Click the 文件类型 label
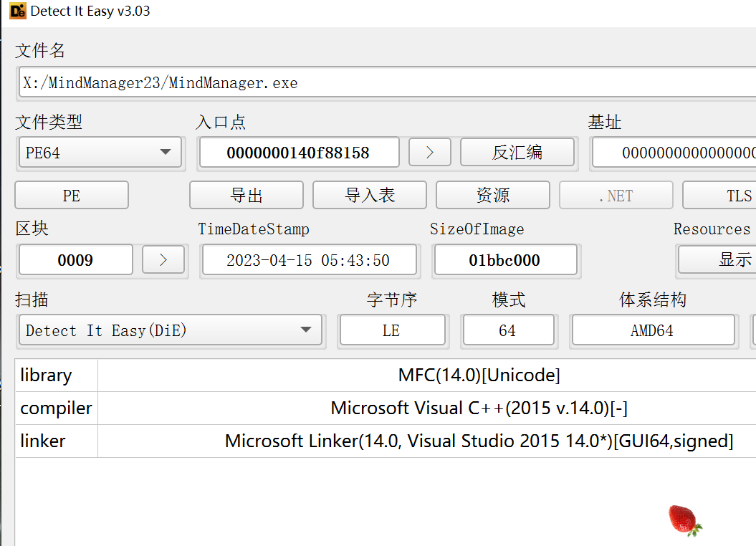Image resolution: width=756 pixels, height=546 pixels. coord(49,122)
